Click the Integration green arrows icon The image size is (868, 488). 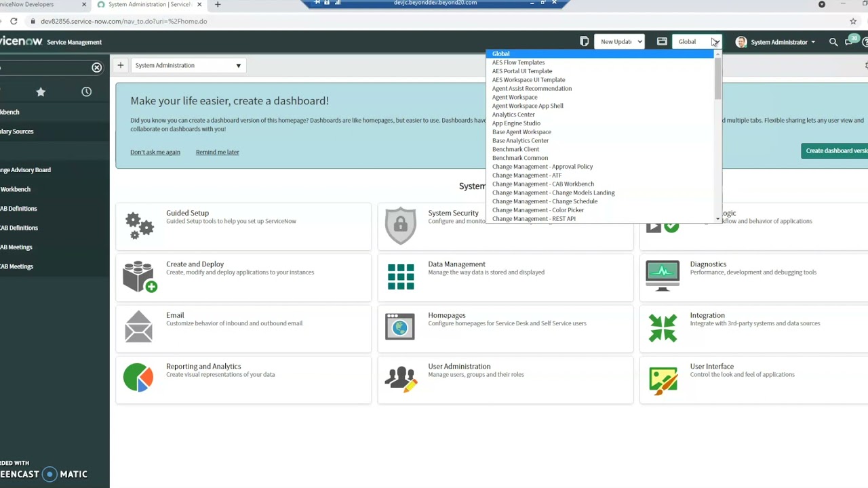pos(663,328)
